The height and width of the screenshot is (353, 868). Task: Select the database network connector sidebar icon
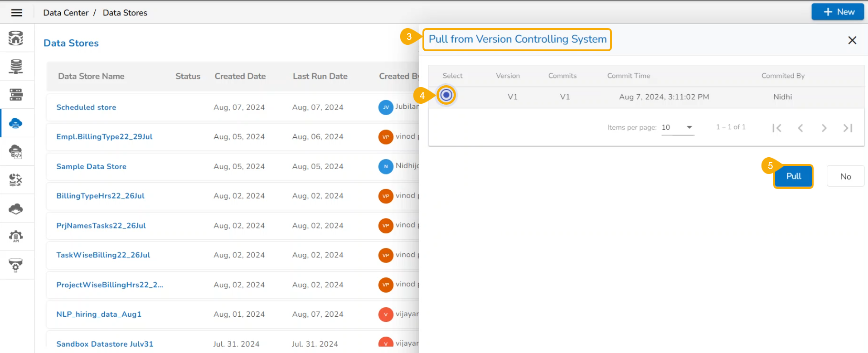[16, 66]
